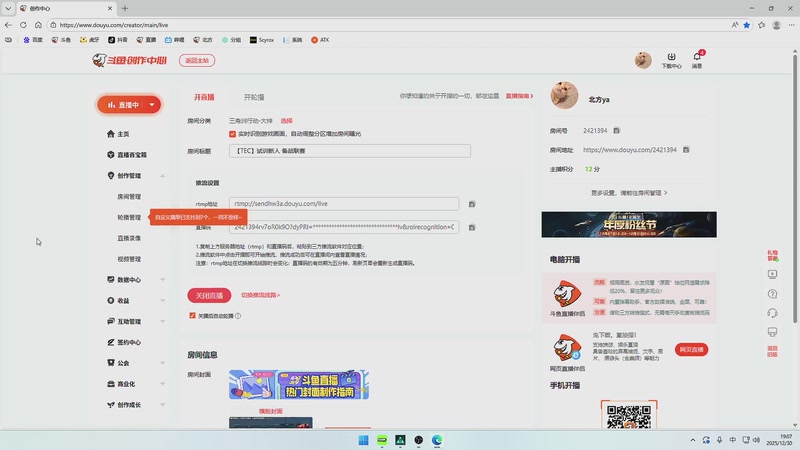Open Microsoft Edge from the taskbar

[x=437, y=440]
